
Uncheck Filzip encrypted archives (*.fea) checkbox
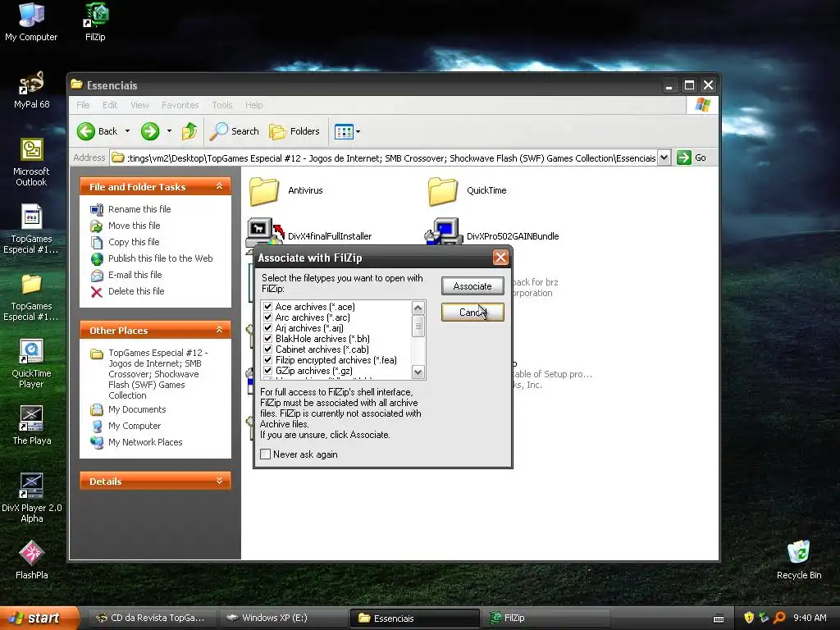tap(268, 361)
